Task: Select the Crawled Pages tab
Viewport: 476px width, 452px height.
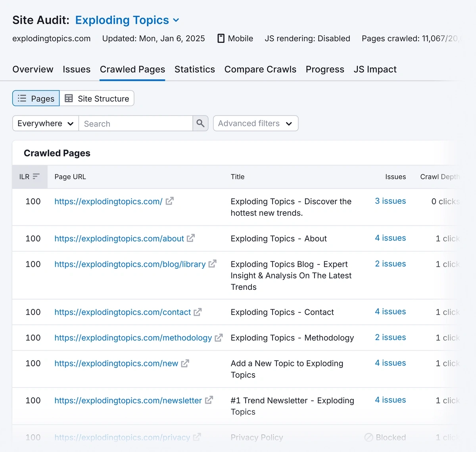Action: 132,69
